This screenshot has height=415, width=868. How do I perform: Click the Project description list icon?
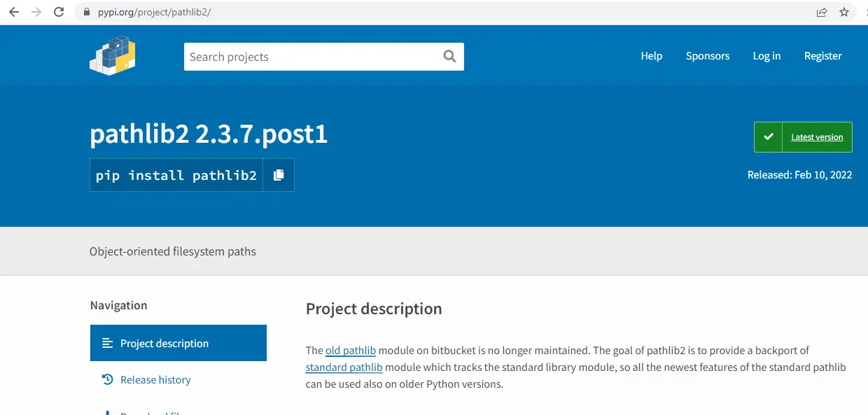[107, 343]
